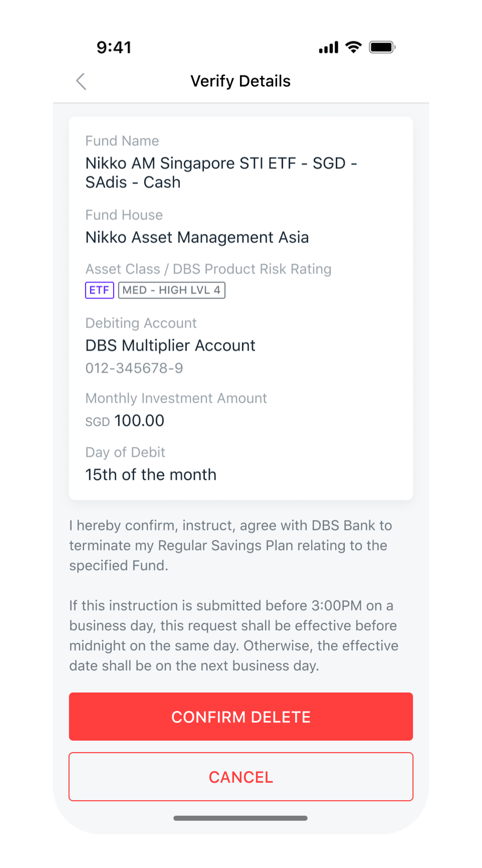
Task: Tap the Nikko AM Singapore STI ETF name
Action: (221, 173)
